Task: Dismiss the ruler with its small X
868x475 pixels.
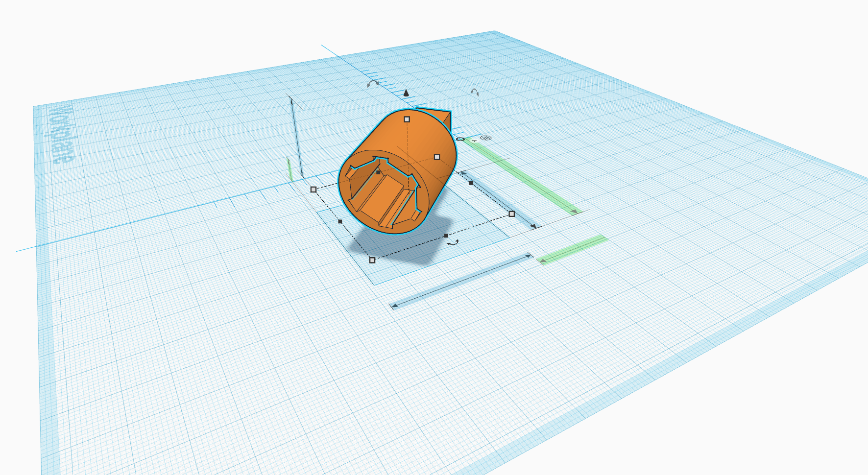Action: 474,141
